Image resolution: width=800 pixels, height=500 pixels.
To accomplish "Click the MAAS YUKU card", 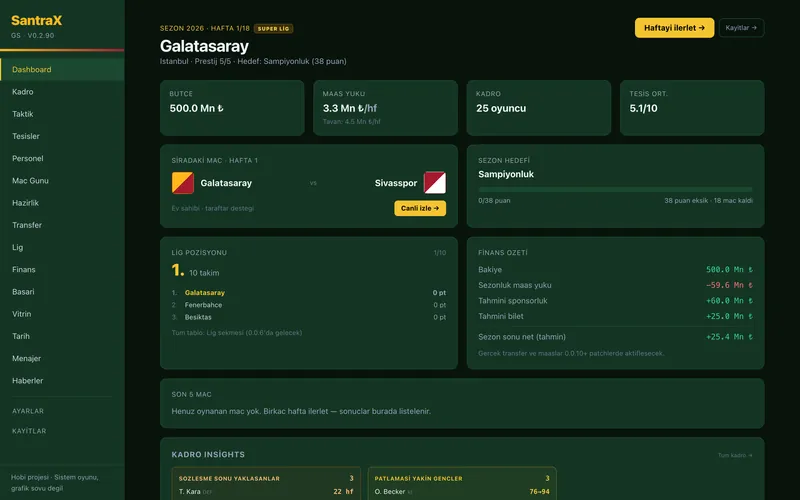I will (x=385, y=108).
